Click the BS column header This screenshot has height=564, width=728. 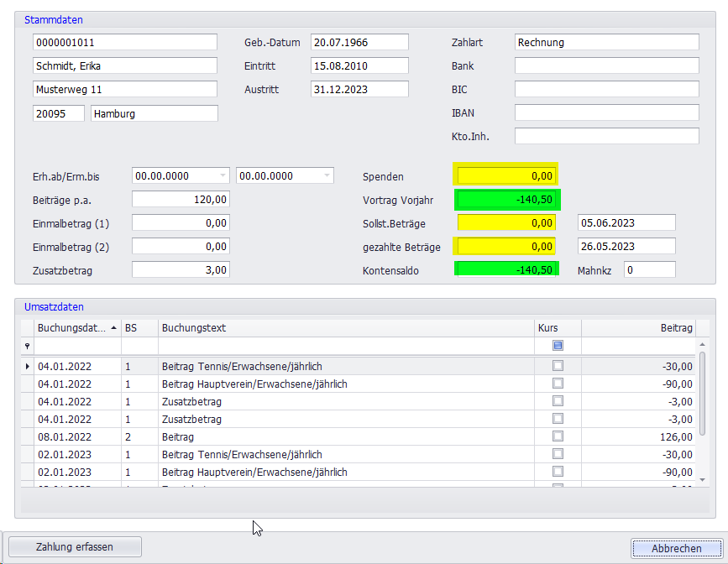tap(139, 328)
